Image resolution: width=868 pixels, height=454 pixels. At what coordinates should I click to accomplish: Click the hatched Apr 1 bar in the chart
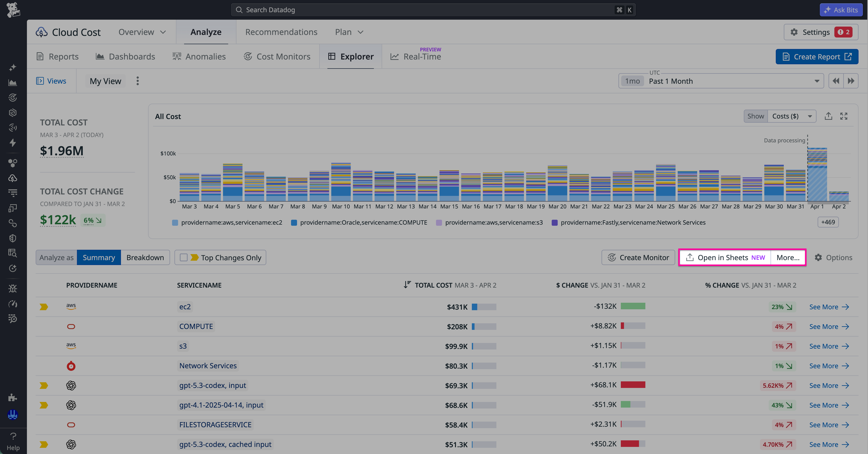coord(817,174)
